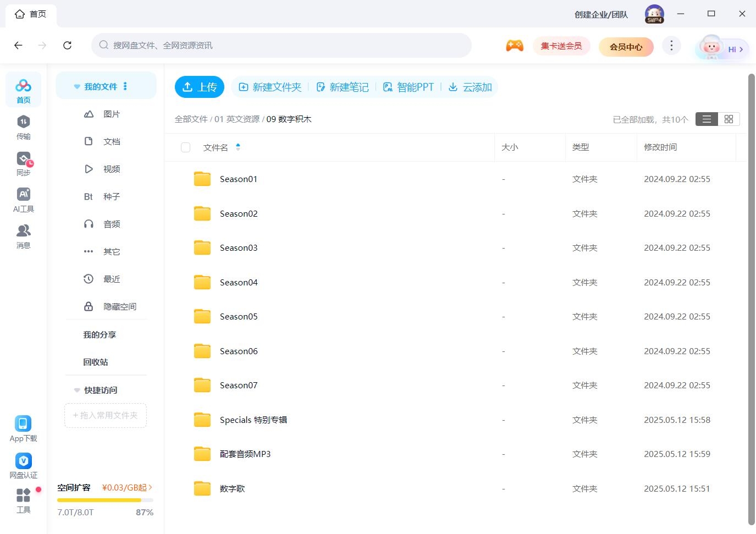The width and height of the screenshot is (756, 534).
Task: Open the Hi mascot profile badge
Action: (722, 48)
